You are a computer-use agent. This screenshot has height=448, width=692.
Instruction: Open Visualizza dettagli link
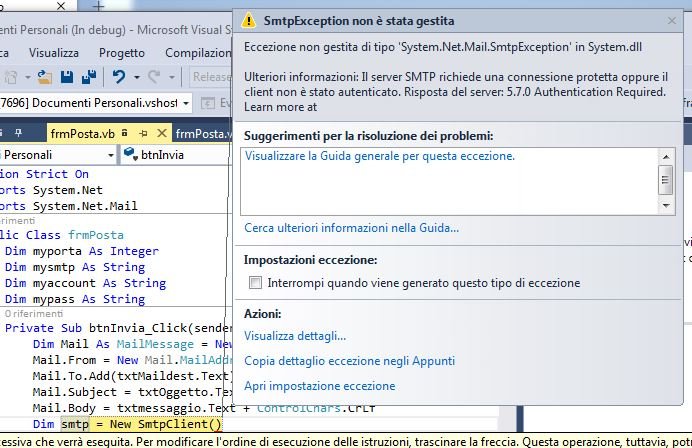(295, 336)
